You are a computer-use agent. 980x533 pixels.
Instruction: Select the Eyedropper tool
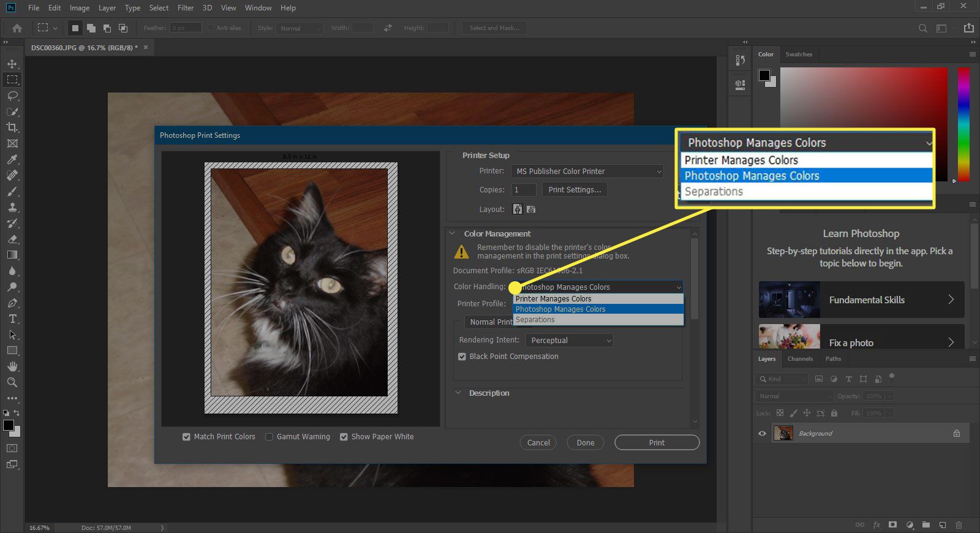click(12, 159)
